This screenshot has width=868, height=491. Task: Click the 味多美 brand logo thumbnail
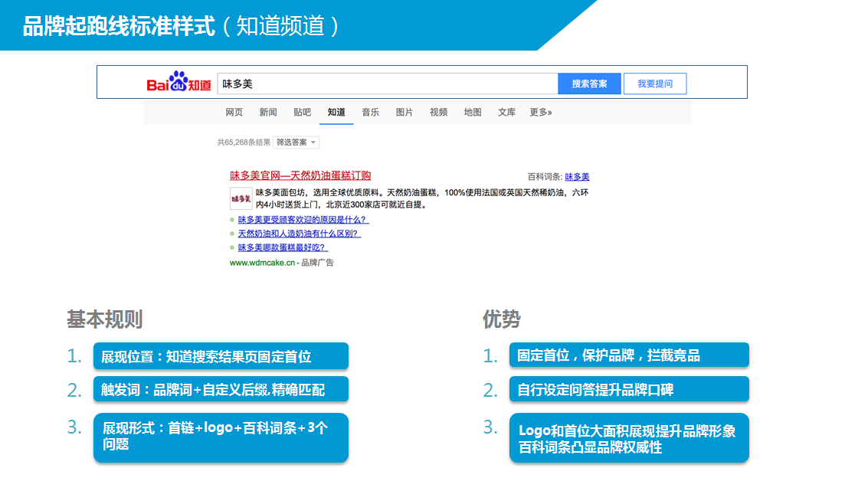tap(241, 198)
